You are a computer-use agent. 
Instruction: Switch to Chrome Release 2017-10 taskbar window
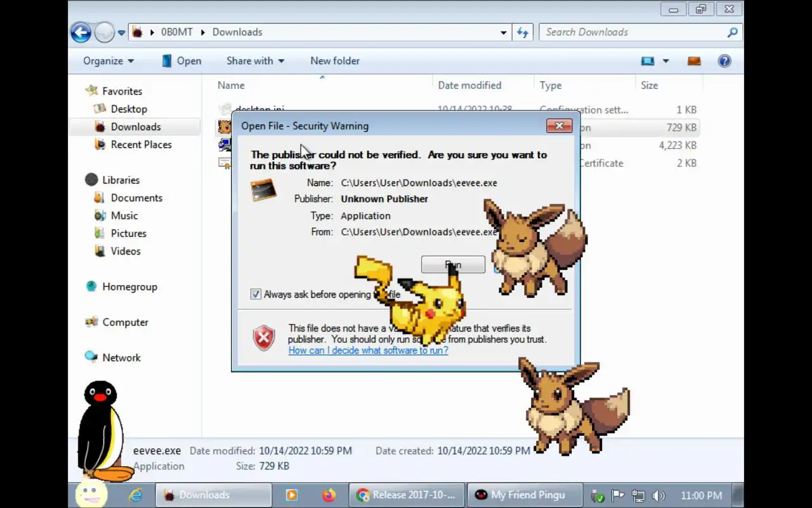tap(407, 495)
